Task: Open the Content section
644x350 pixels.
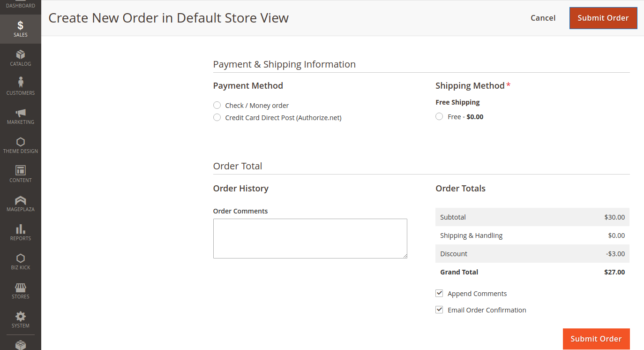Action: (20, 174)
